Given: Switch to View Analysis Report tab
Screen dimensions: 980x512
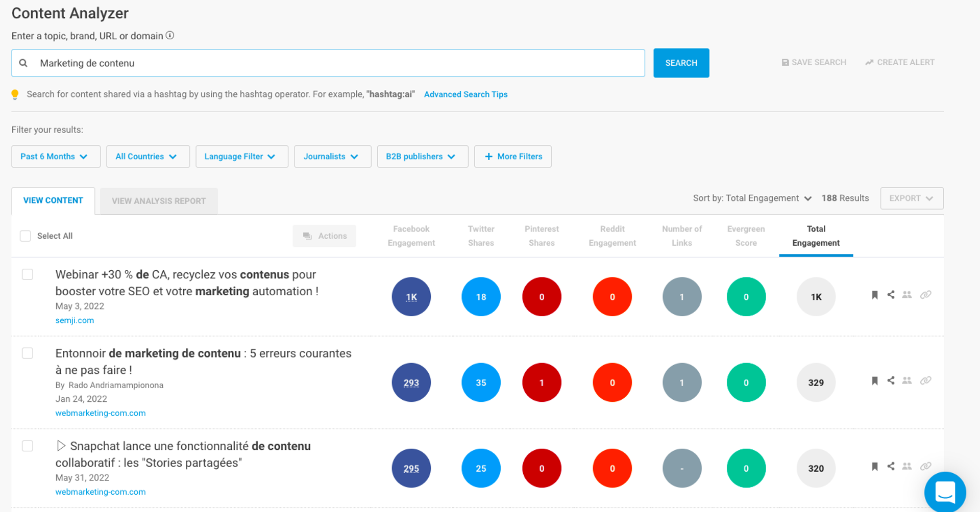Looking at the screenshot, I should click(x=159, y=201).
